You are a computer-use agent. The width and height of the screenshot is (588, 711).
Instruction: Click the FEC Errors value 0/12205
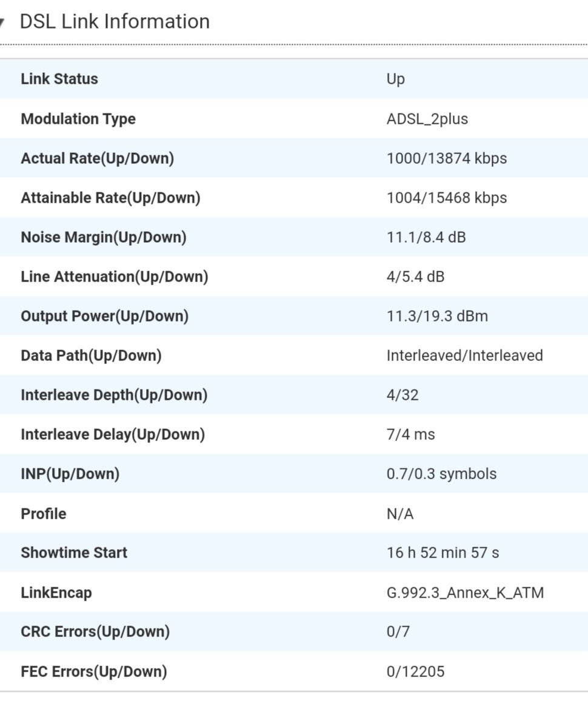tap(415, 672)
